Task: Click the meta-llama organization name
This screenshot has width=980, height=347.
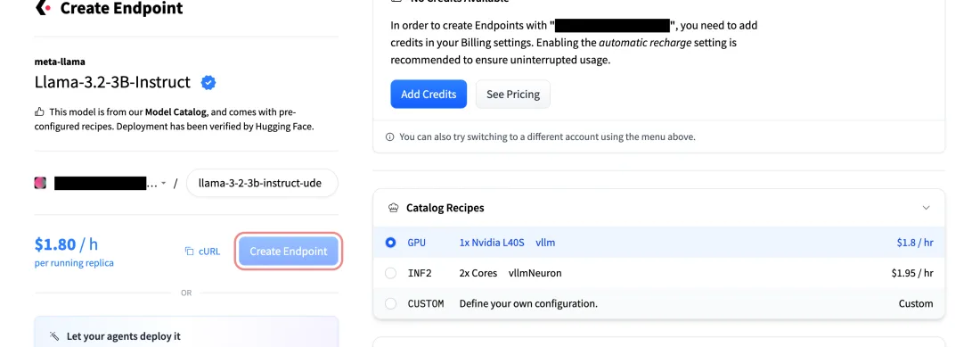Action: click(60, 62)
